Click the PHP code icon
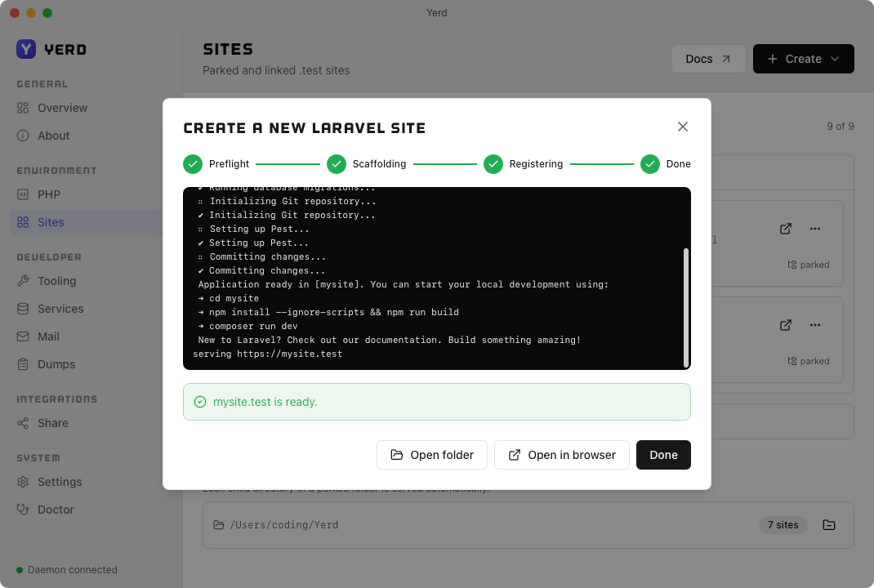 pos(23,194)
